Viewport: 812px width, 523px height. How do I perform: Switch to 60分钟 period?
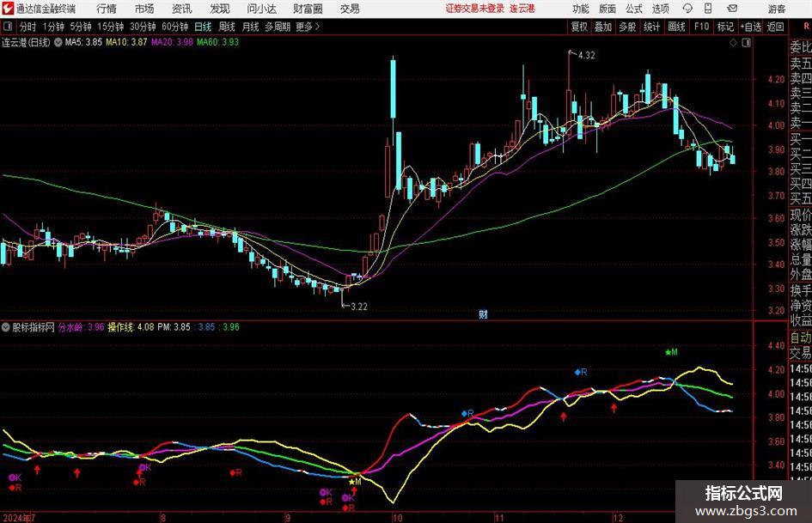tap(174, 27)
